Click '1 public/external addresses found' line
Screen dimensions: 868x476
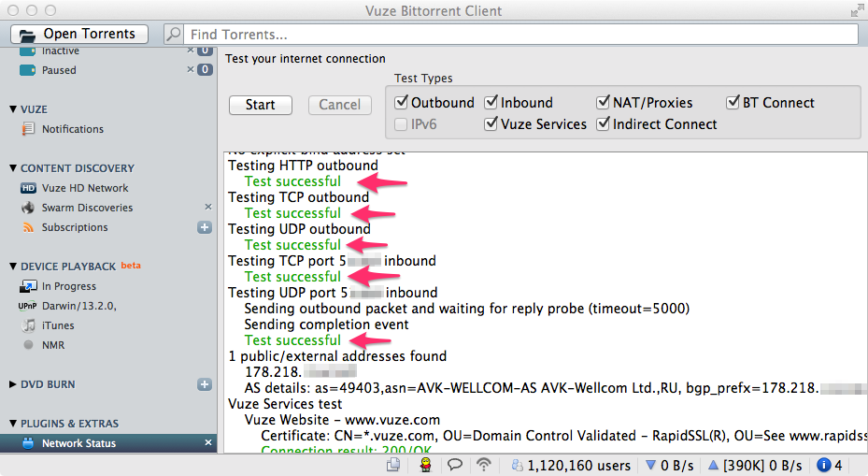click(337, 355)
